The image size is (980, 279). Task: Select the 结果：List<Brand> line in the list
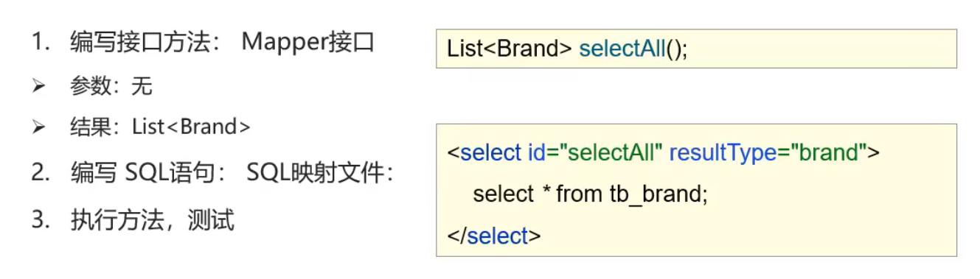pos(161,127)
